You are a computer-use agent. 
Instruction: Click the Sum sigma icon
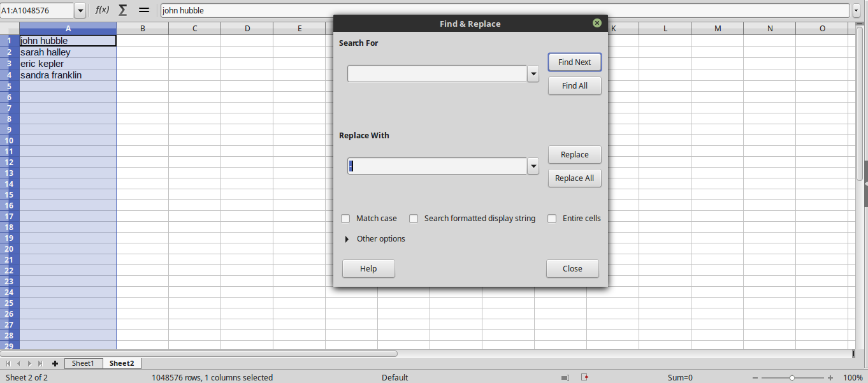pyautogui.click(x=123, y=10)
